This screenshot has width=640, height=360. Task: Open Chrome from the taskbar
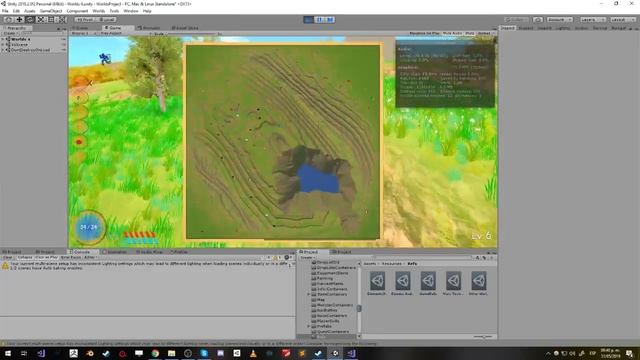pos(155,353)
